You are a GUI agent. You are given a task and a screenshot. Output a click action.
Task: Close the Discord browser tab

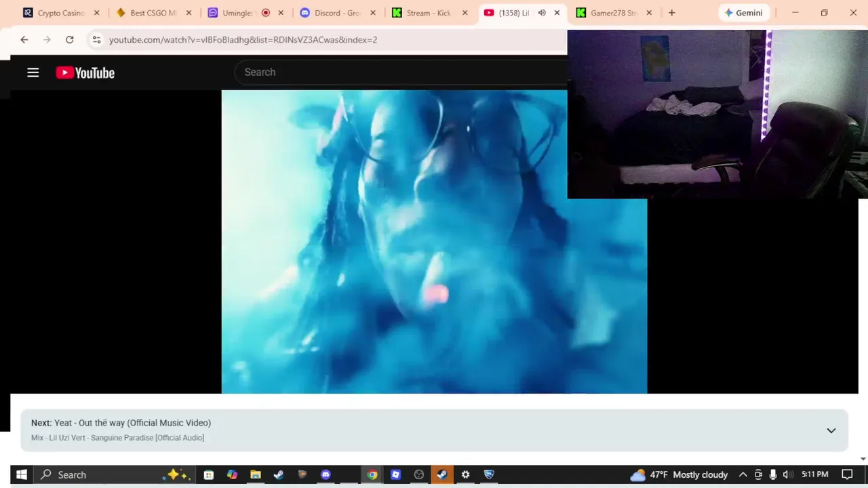click(373, 13)
